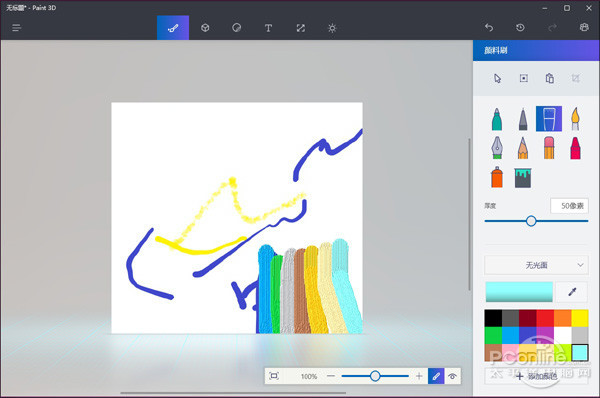
Task: Click the zoom in plus button
Action: [x=419, y=376]
